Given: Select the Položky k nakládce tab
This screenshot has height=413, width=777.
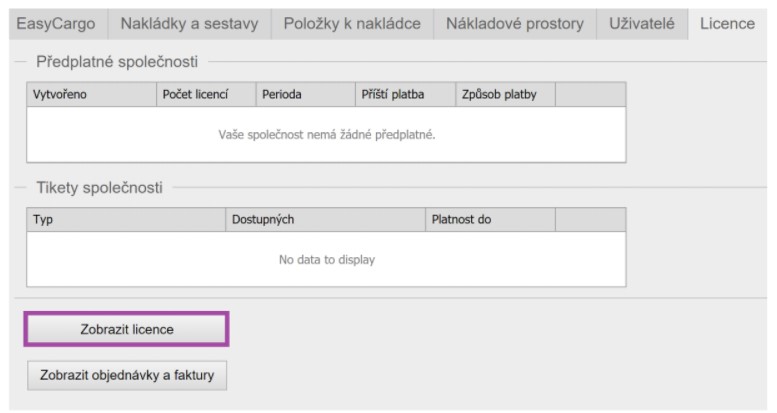Looking at the screenshot, I should (x=352, y=24).
